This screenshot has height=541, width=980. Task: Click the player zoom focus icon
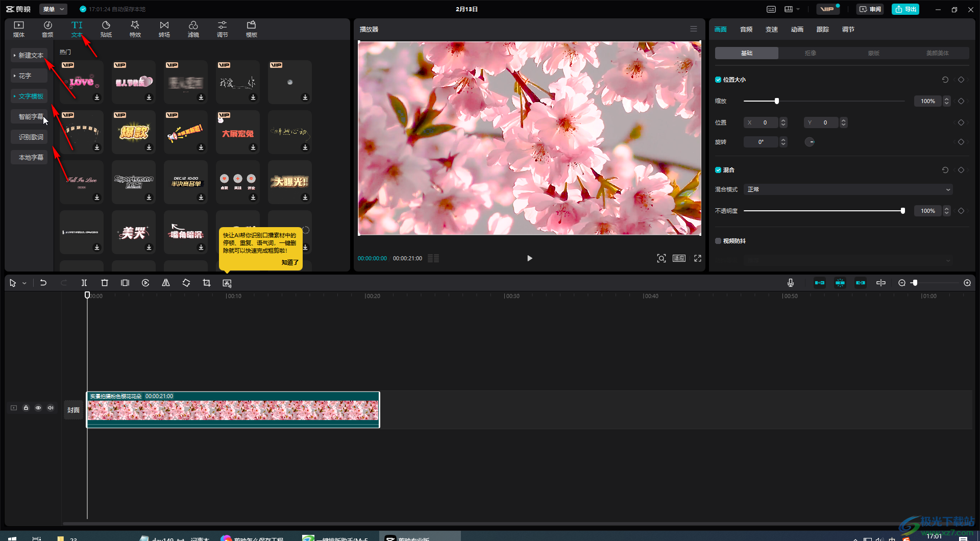[x=661, y=258]
